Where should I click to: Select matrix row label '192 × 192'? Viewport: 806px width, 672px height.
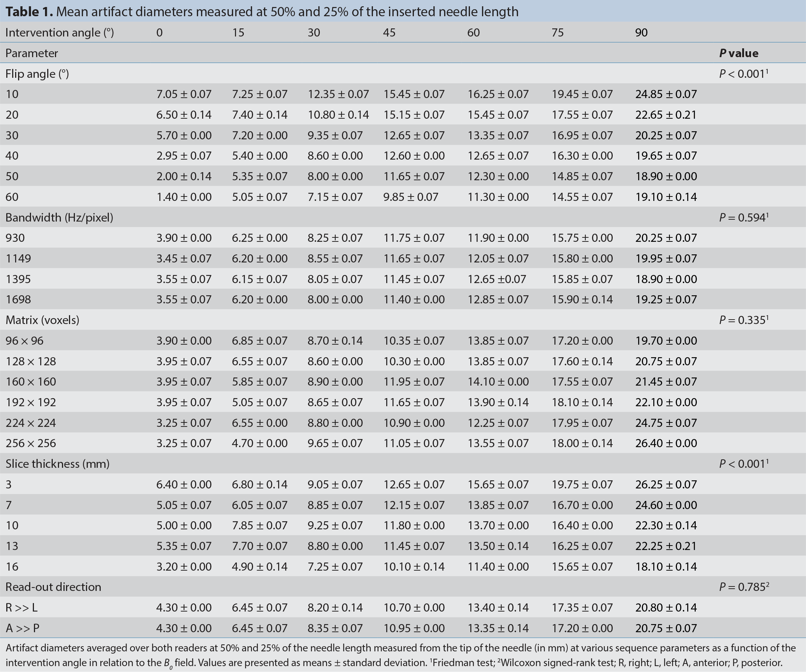[31, 403]
